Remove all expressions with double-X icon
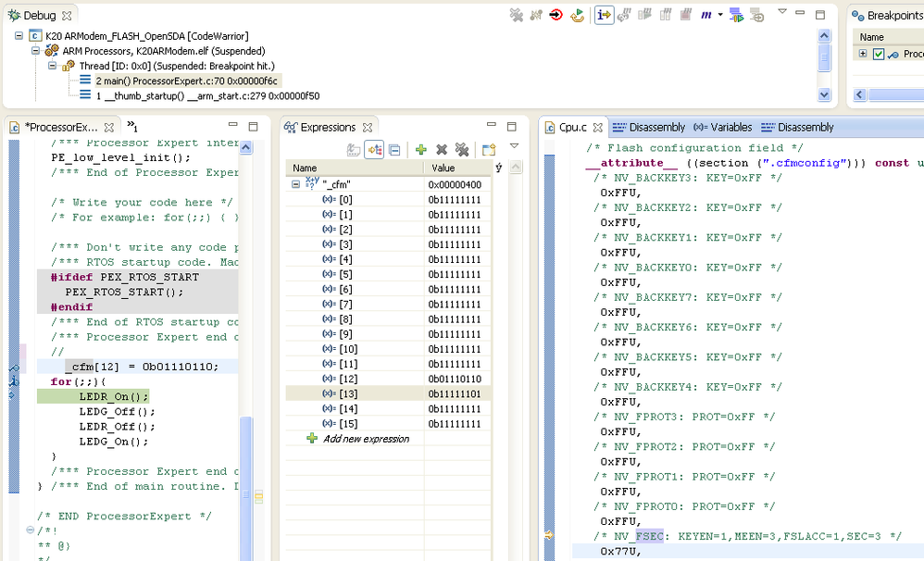924x561 pixels. (462, 150)
